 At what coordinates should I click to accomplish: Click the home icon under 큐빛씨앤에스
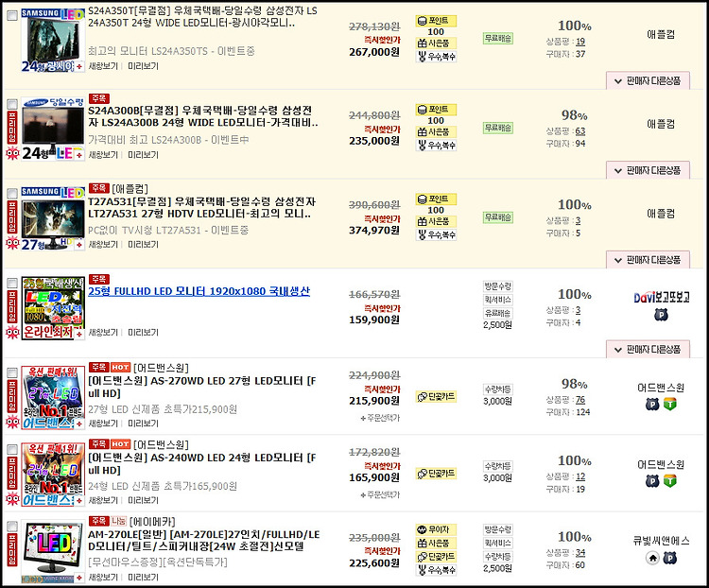tap(652, 559)
